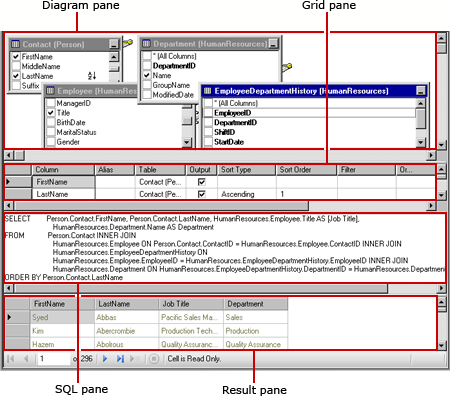The width and height of the screenshot is (450, 399).
Task: Go to the first result record
Action: tap(11, 359)
